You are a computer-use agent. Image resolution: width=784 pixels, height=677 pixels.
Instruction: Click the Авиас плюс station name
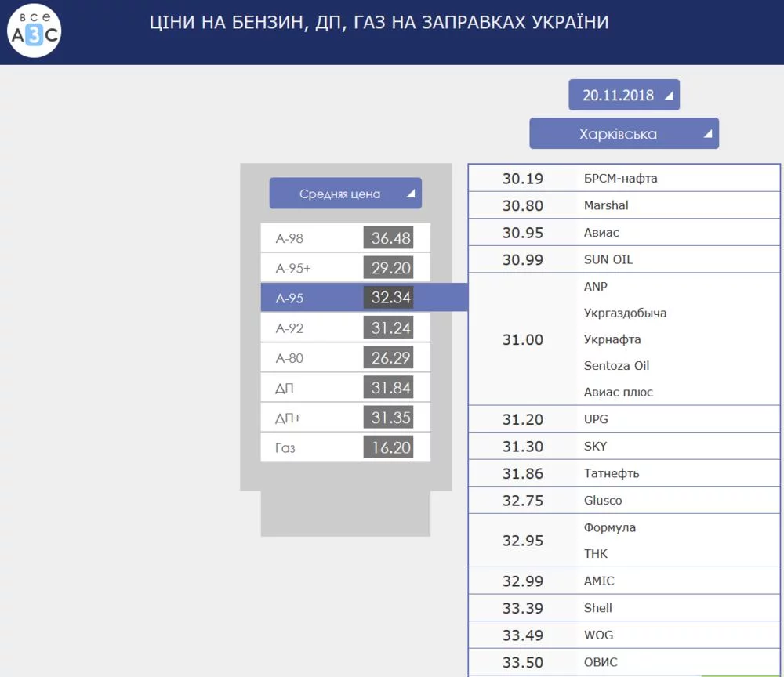619,393
